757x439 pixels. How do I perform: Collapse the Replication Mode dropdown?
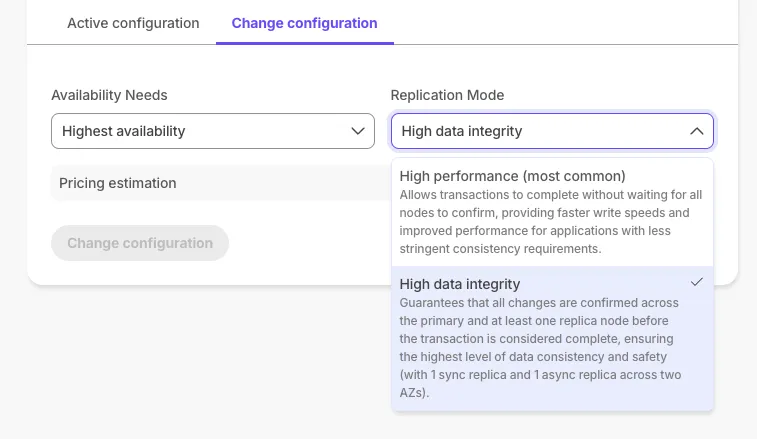(552, 131)
